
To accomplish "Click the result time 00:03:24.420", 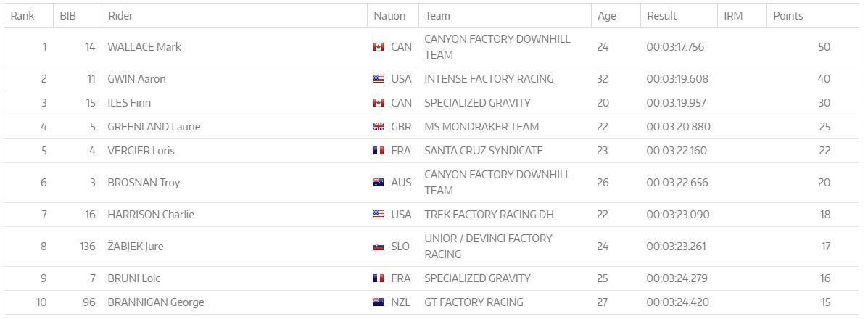I will pos(677,302).
